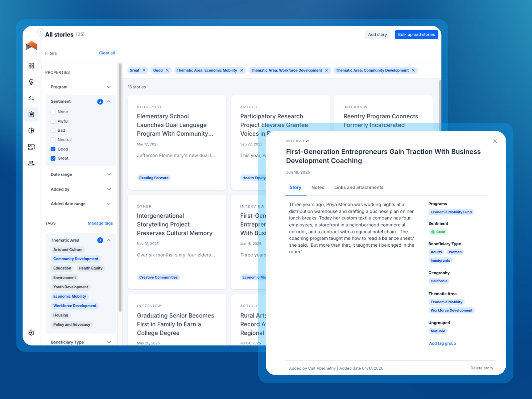Click the contact card sidebar icon

(x=31, y=147)
